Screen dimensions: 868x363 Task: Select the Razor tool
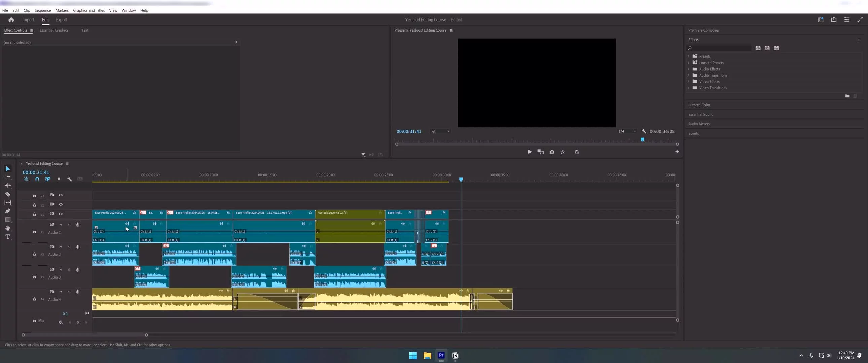point(8,194)
